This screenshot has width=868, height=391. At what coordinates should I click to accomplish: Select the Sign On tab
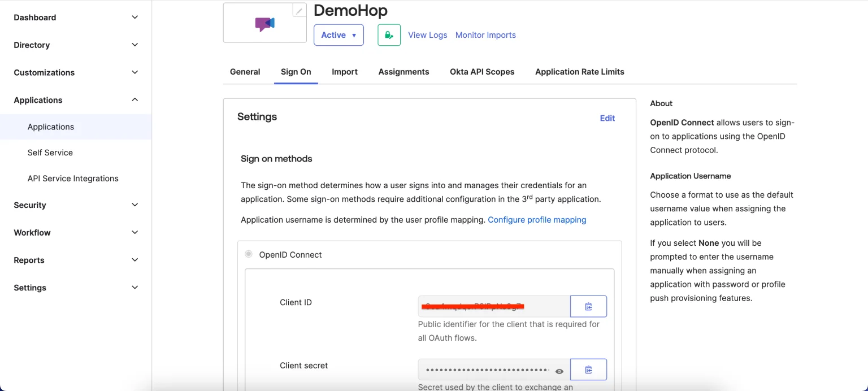[x=296, y=72]
